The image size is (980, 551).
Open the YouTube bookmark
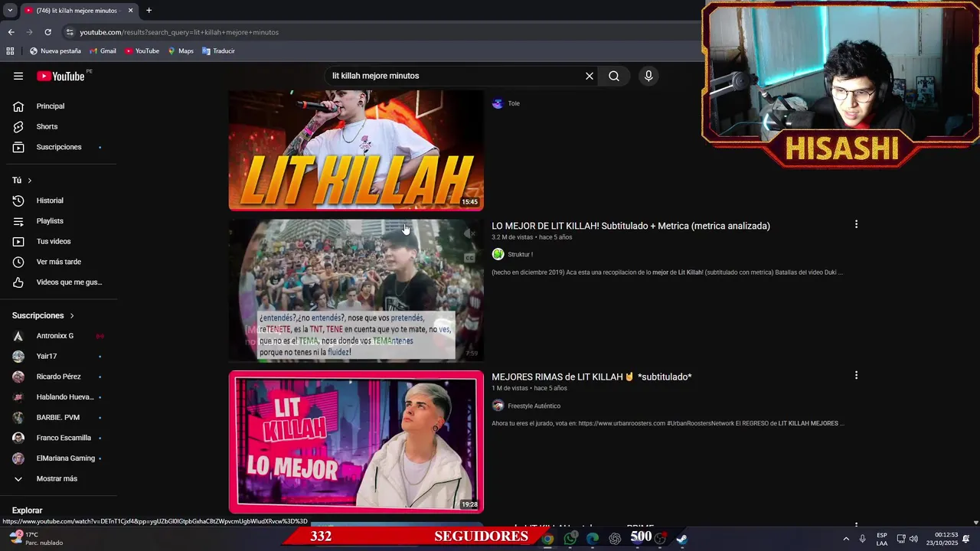142,51
